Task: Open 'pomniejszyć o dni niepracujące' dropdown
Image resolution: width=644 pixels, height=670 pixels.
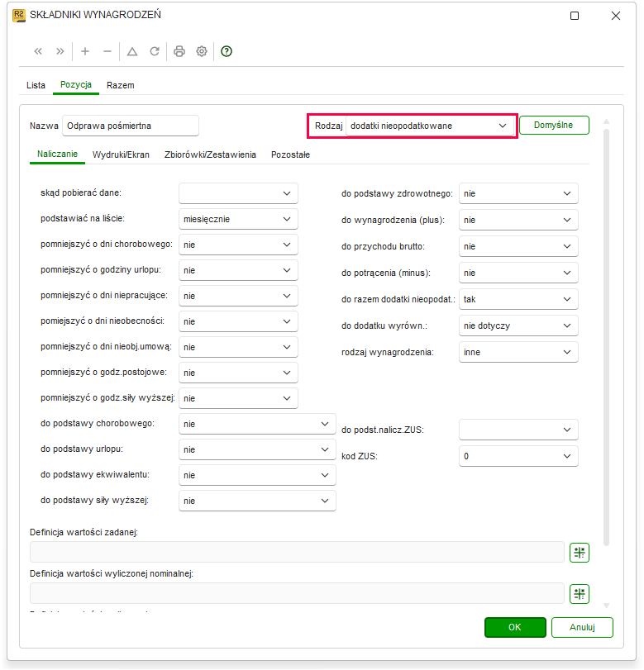Action: click(238, 296)
